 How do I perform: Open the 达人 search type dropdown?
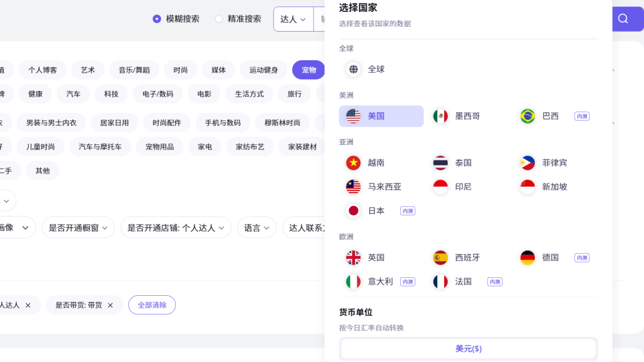[x=293, y=19]
